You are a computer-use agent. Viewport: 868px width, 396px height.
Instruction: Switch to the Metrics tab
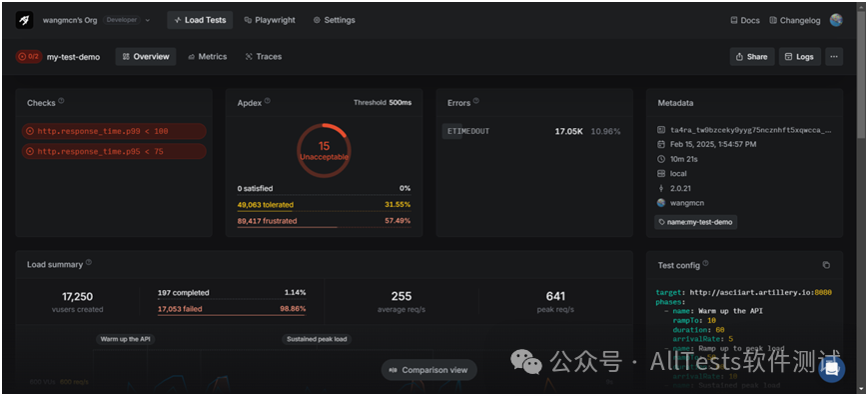coord(207,56)
